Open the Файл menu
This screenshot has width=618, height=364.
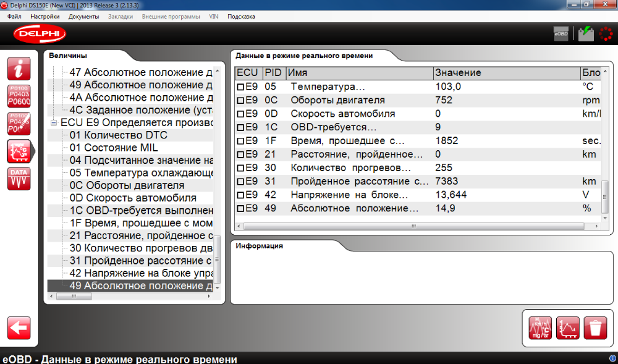coord(14,17)
